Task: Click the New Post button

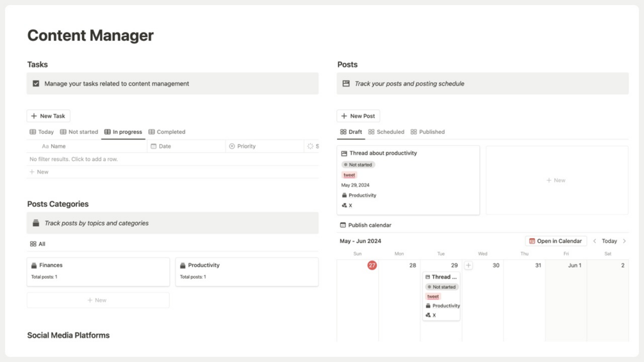Action: pos(358,116)
